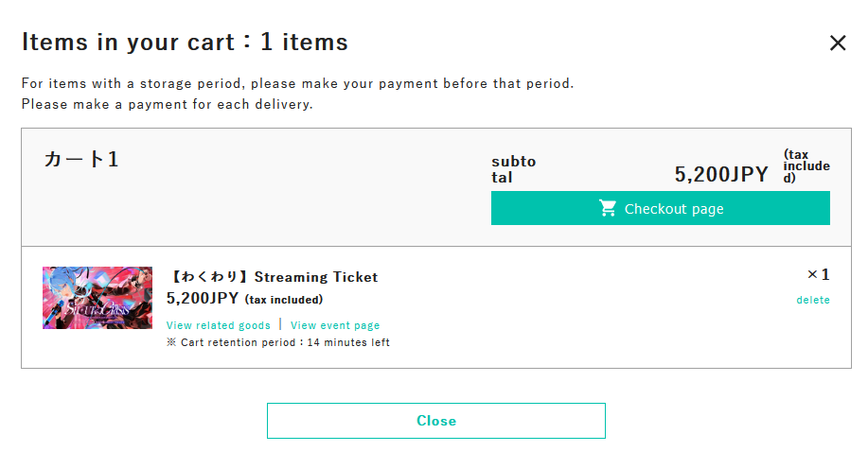Click the カート1 cart heading
This screenshot has height=469, width=868.
[x=81, y=159]
